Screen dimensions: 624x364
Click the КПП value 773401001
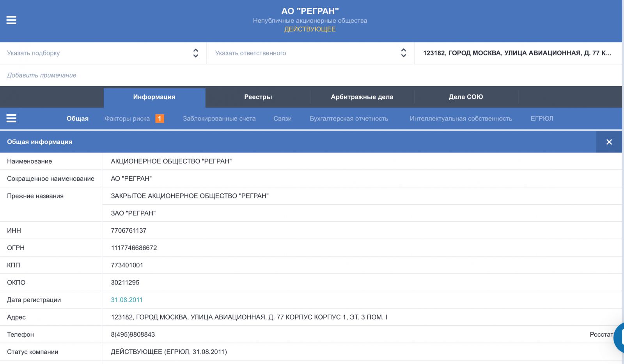[127, 265]
